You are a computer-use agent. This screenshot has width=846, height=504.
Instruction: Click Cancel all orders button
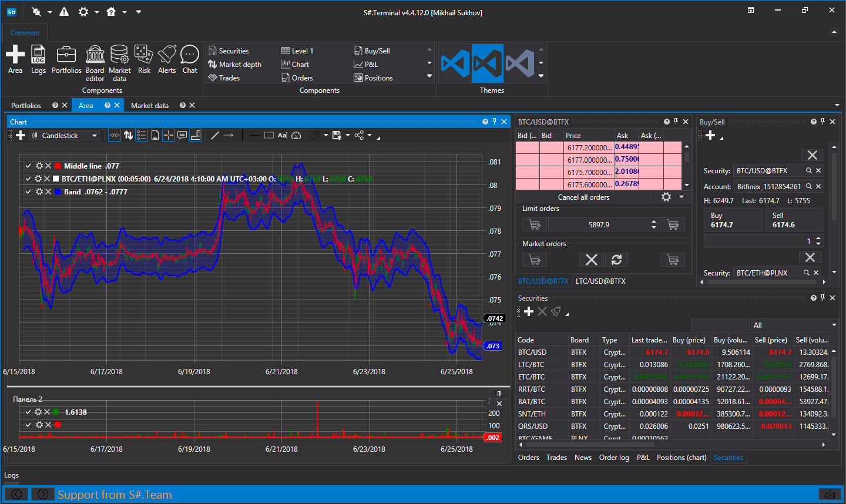(583, 197)
